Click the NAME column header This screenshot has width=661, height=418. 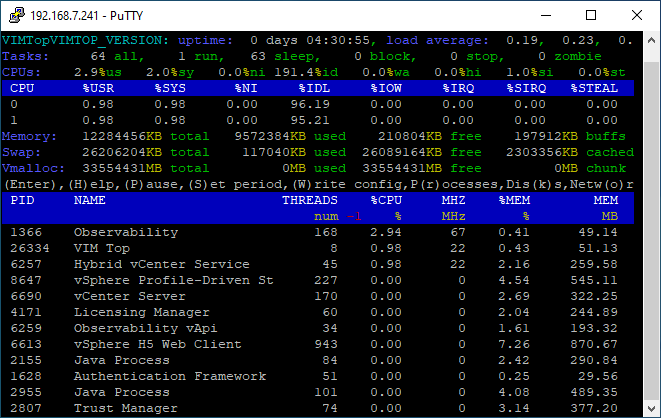(90, 200)
